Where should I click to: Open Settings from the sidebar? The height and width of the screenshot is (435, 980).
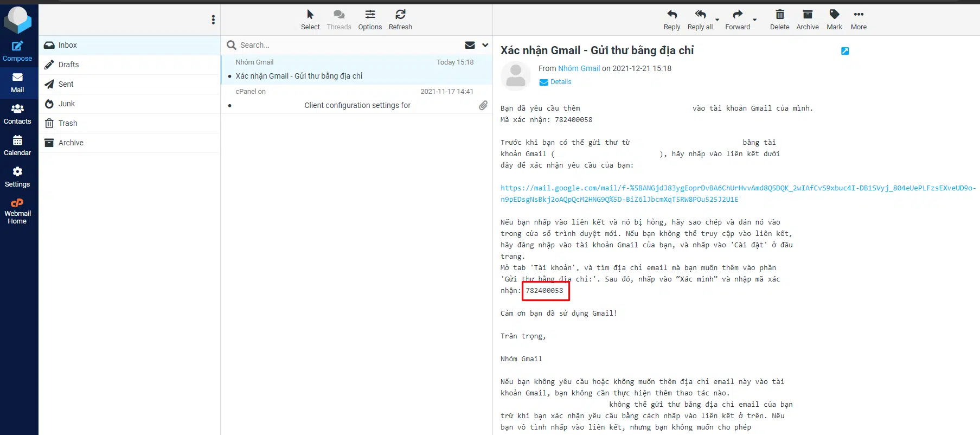[17, 177]
